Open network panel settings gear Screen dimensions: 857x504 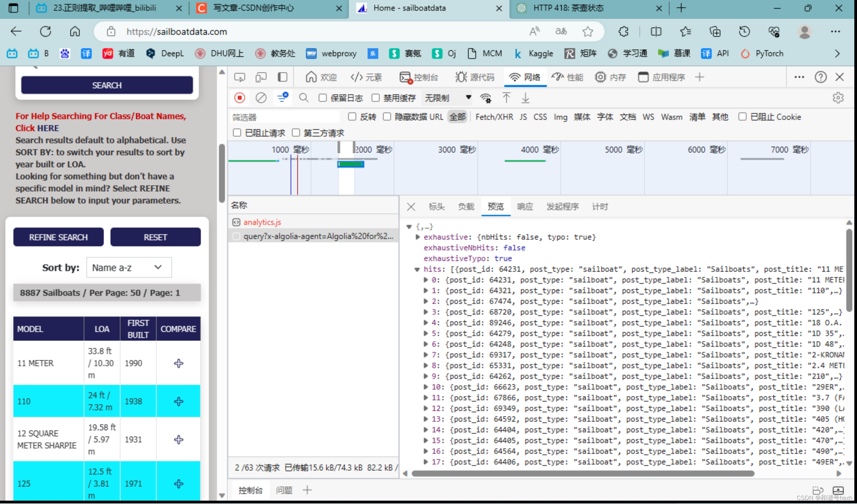(838, 98)
